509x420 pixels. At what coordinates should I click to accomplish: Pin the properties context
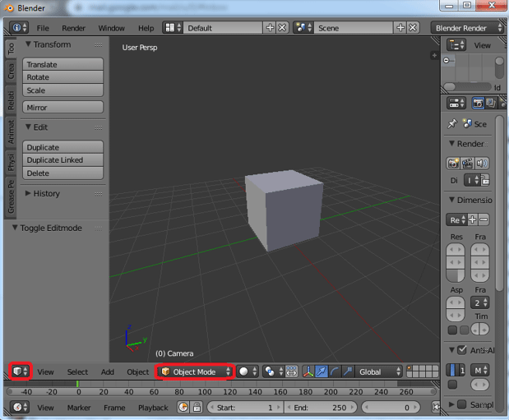click(x=452, y=123)
